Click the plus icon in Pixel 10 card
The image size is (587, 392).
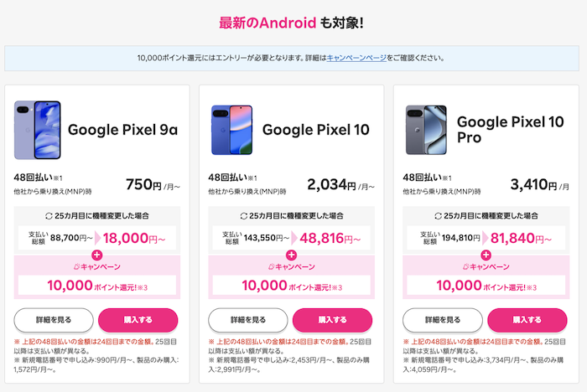(291, 254)
